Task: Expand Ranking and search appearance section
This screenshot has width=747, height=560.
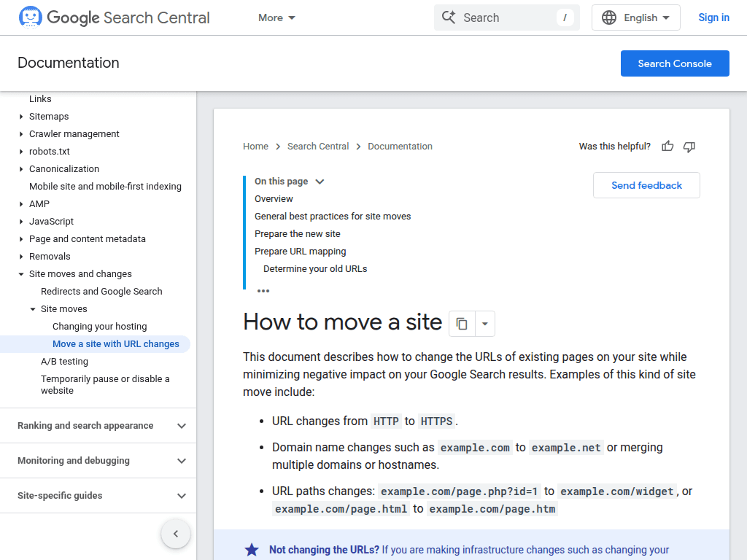Action: click(x=98, y=426)
